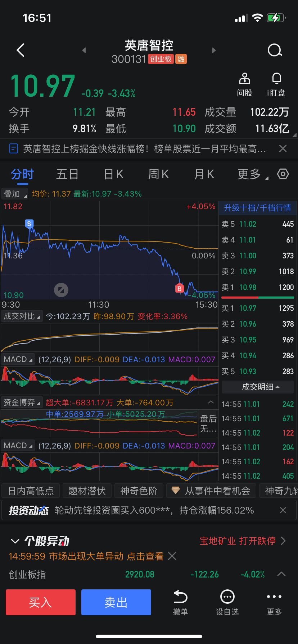Tap the intraday price chart area
Viewport: 298px width, 644px height.
pos(109,250)
